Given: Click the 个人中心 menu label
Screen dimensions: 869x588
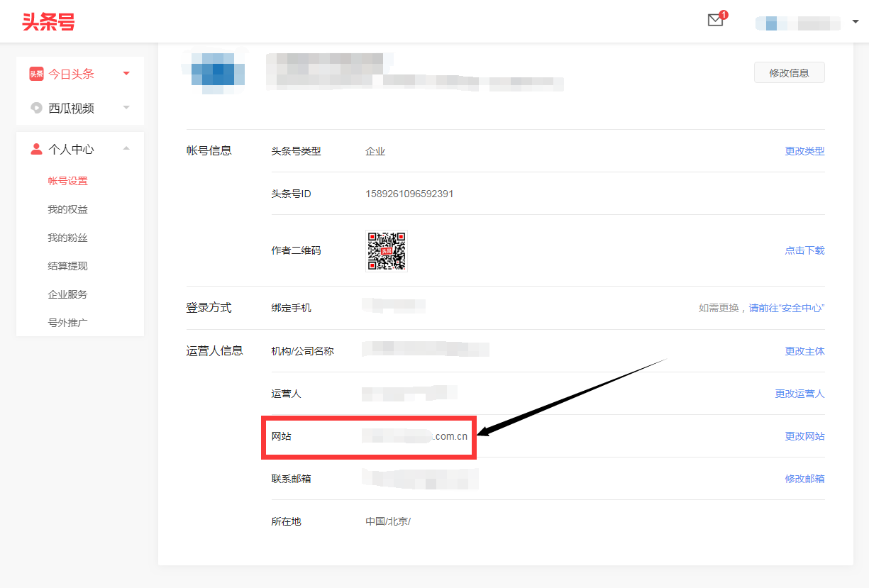Looking at the screenshot, I should pyautogui.click(x=71, y=149).
